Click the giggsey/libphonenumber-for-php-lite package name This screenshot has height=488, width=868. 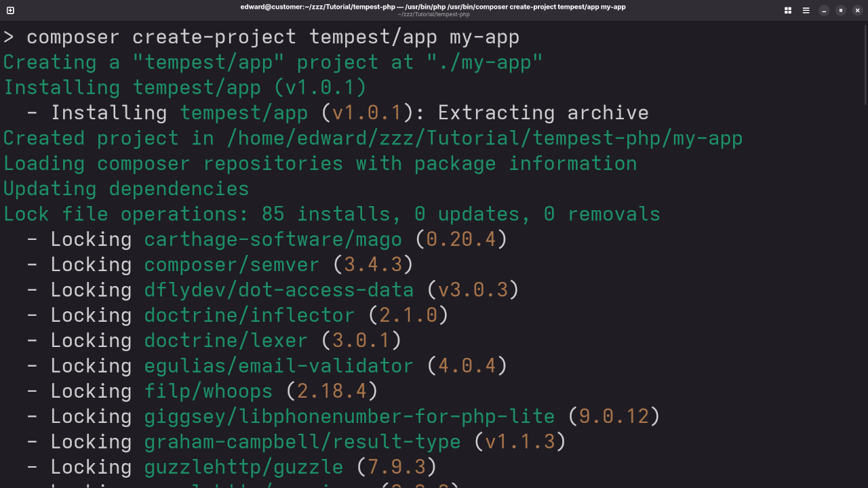[x=349, y=416]
